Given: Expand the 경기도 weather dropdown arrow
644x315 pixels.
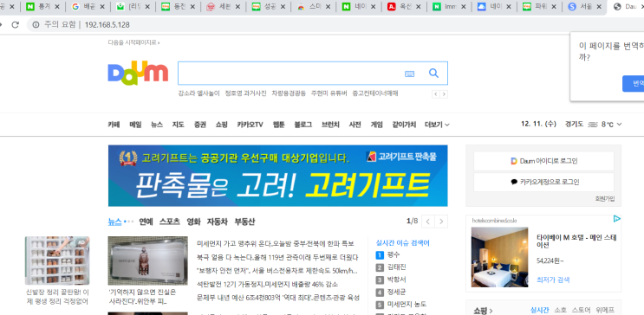Looking at the screenshot, I should pyautogui.click(x=619, y=125).
